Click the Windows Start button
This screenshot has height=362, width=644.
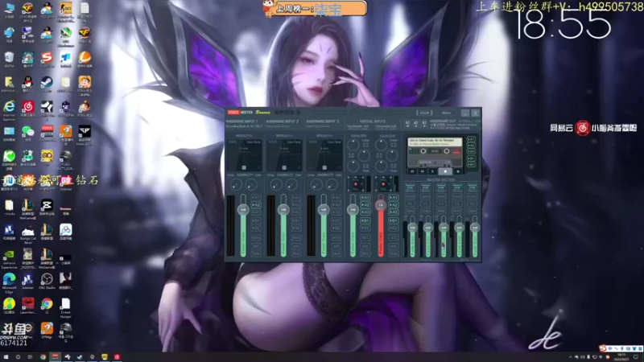[6, 357]
